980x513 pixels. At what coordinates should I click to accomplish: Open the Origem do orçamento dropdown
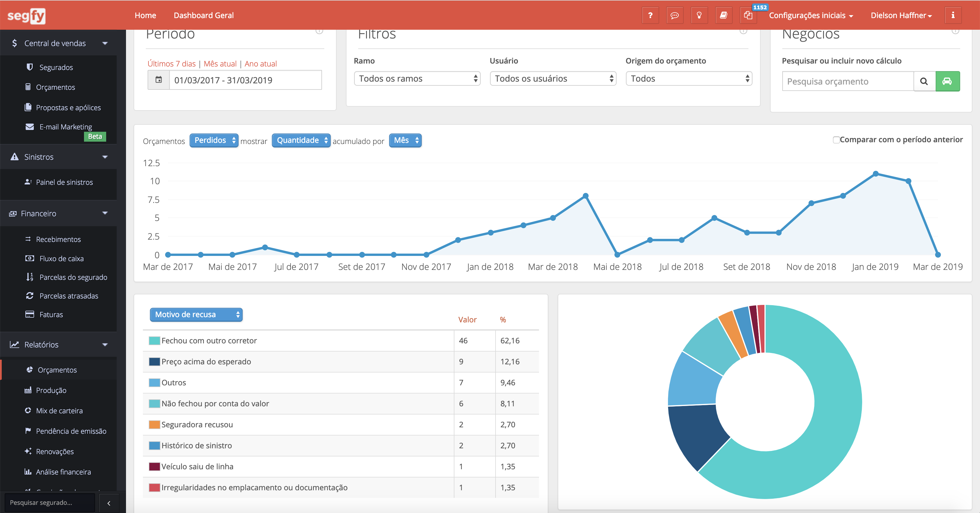pos(689,78)
